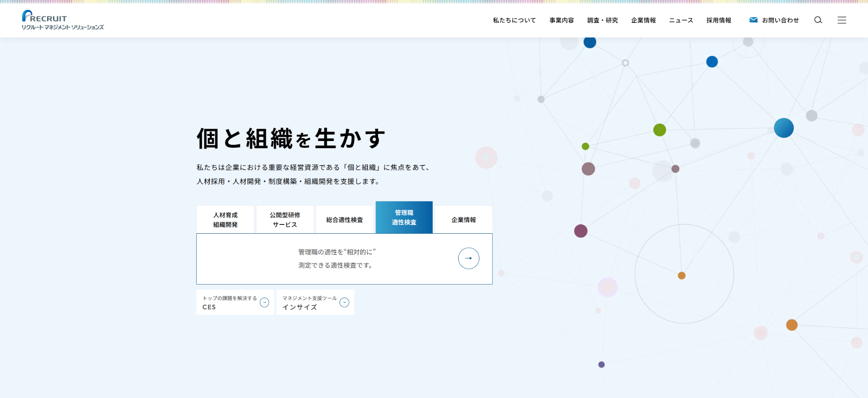Screen dimensions: 868x398
Task: Open the 事業内容 menu item
Action: 562,20
